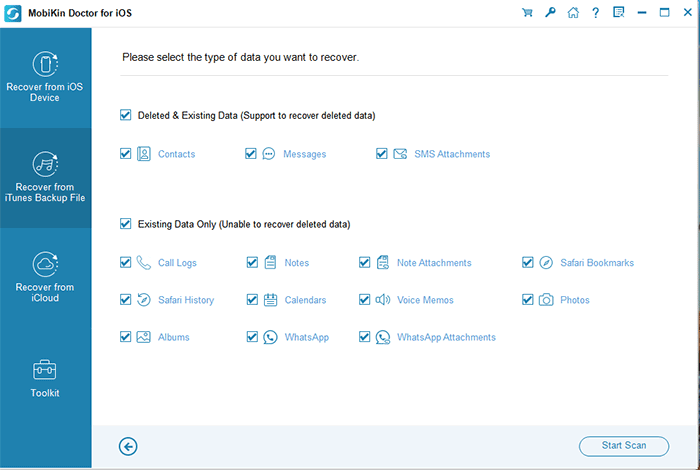Toggle the WhatsApp checkbox
The height and width of the screenshot is (470, 700).
tap(252, 337)
